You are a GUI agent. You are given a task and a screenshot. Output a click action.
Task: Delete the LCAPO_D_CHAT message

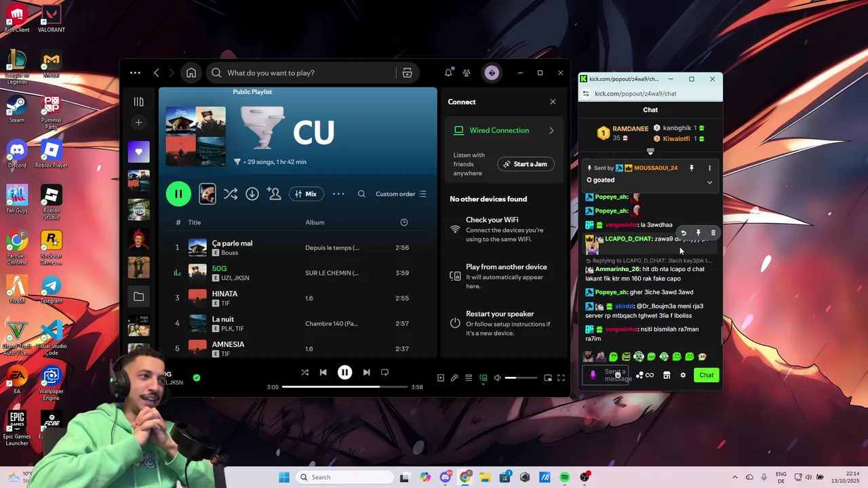pyautogui.click(x=713, y=232)
